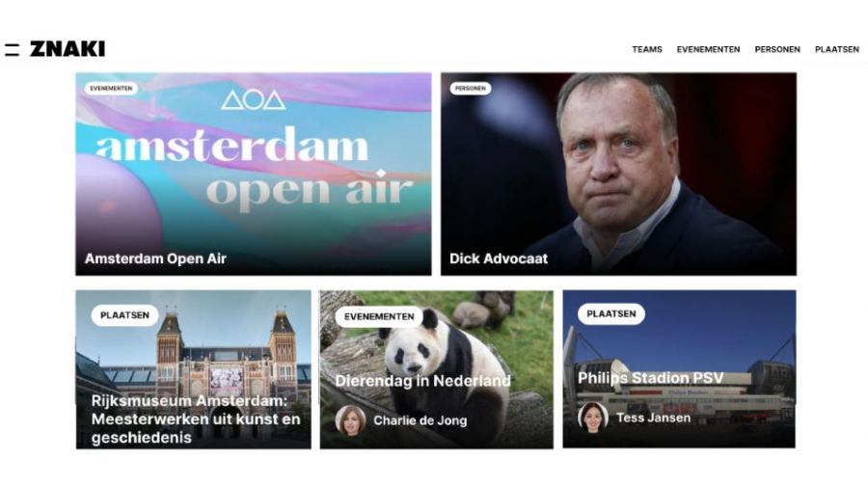The width and height of the screenshot is (868, 487).
Task: Open the Philips Stadion PSV headline
Action: click(650, 378)
